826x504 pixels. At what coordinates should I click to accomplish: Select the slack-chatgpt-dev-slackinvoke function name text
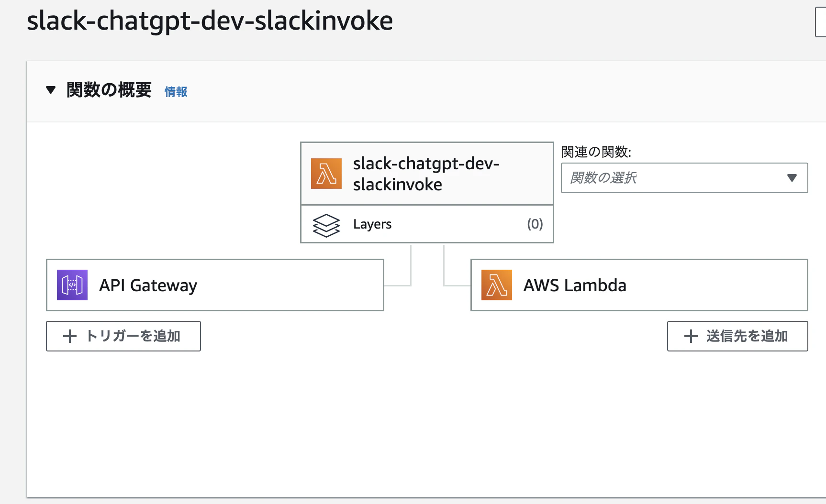(426, 174)
